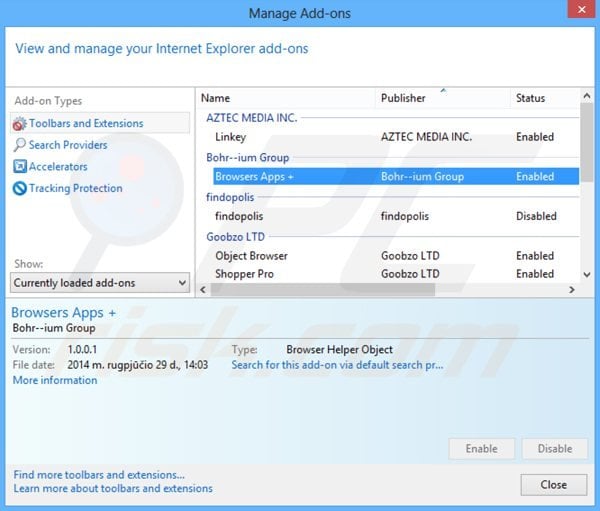Open Find more toolbars and extensions link
This screenshot has width=600, height=511.
[x=99, y=475]
